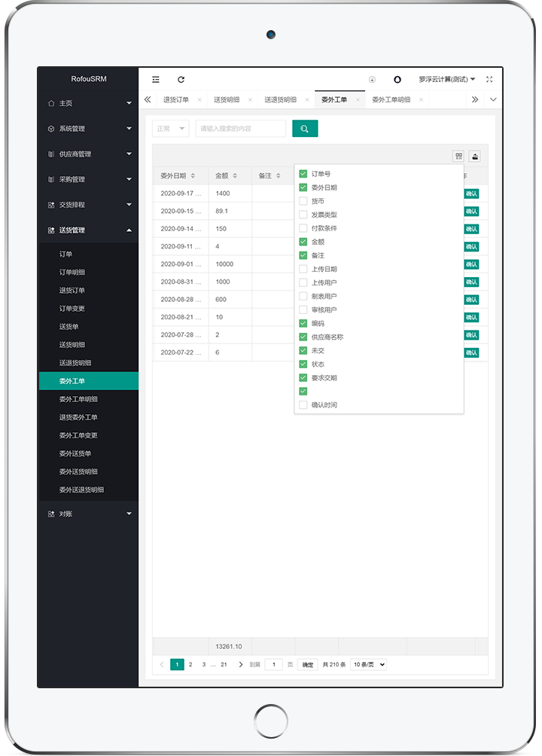542x756 pixels.
Task: Open 委外送货单 in the sidebar
Action: [75, 453]
